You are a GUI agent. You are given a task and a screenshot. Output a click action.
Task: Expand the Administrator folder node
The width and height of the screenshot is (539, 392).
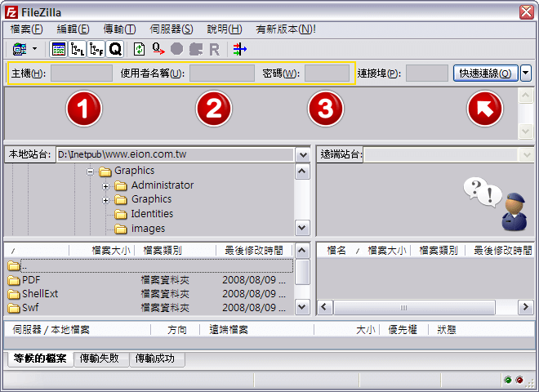(x=105, y=186)
